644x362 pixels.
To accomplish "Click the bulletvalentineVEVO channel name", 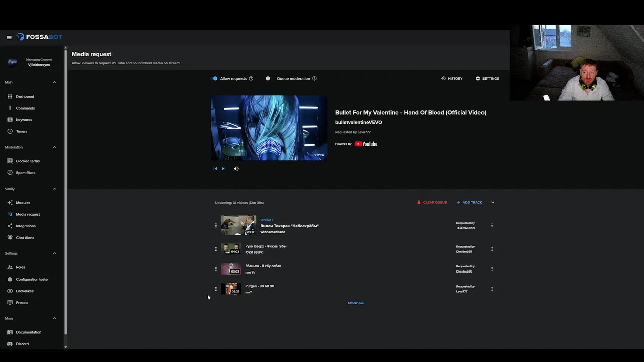I will pos(359,122).
